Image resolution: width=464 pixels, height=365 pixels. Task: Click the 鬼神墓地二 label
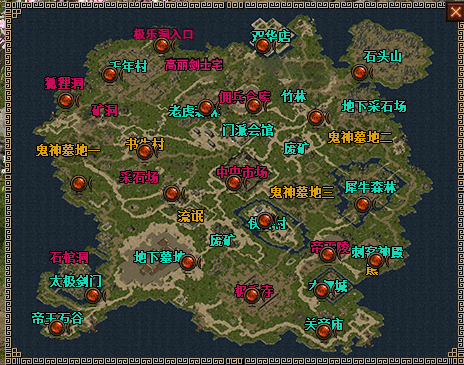[x=360, y=137]
